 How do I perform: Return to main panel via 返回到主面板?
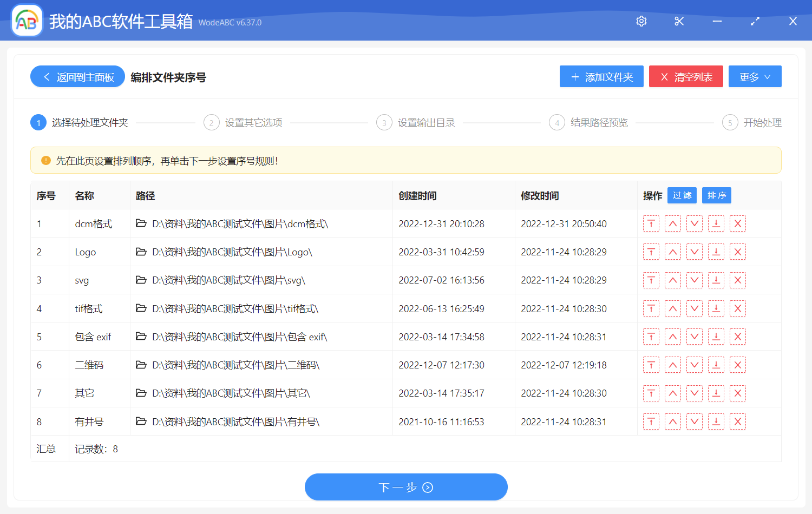tap(78, 77)
